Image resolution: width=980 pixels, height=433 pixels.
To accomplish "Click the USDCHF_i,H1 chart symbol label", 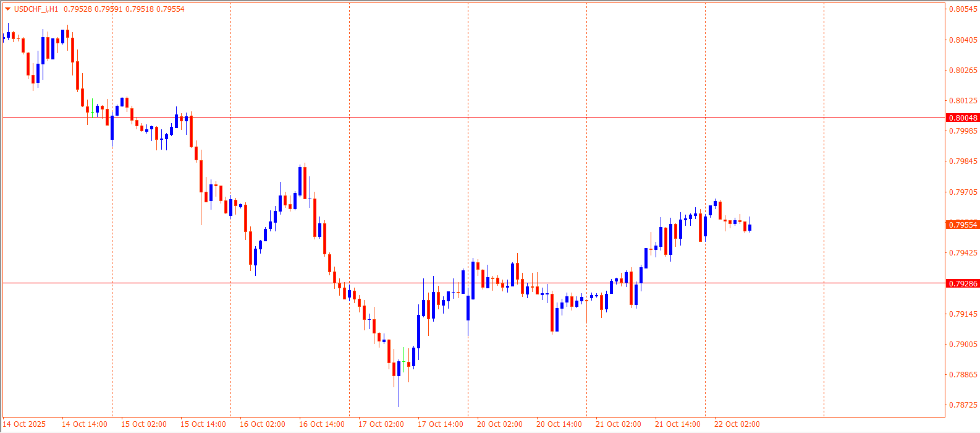I will click(x=36, y=9).
